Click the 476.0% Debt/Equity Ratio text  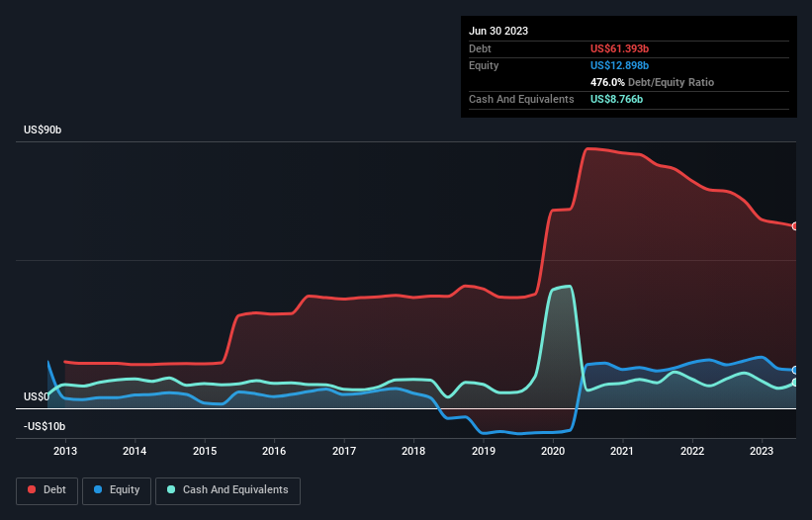point(652,82)
